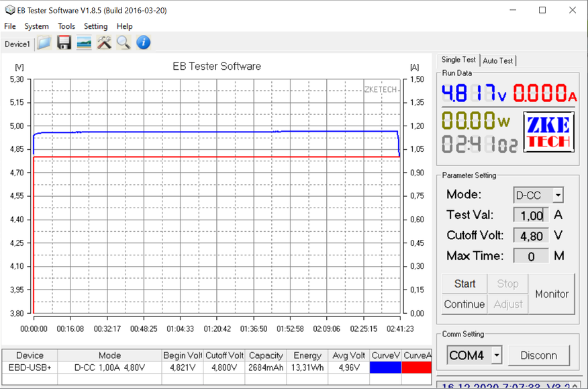Click the Stop button

[x=507, y=284]
